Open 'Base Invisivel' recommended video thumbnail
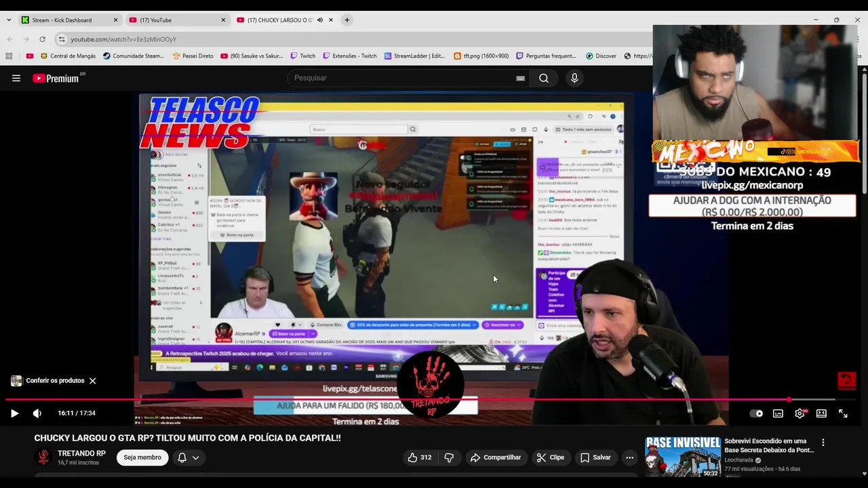This screenshot has height=488, width=868. click(683, 457)
